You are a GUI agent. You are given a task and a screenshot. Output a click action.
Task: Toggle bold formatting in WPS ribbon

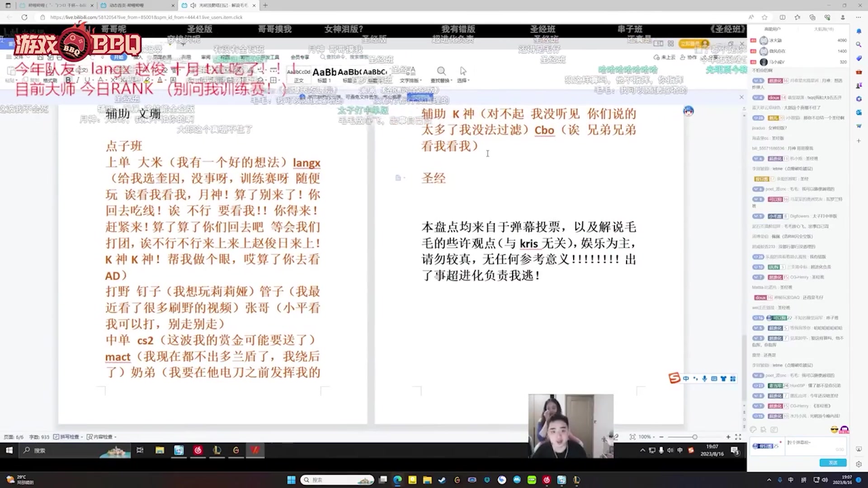[68, 80]
